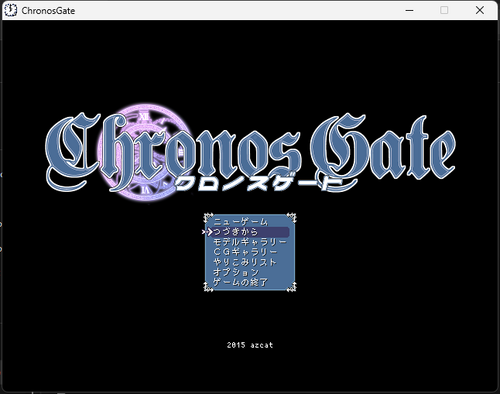Click the "2015 azcat" copyright text
The image size is (500, 394).
coord(250,345)
